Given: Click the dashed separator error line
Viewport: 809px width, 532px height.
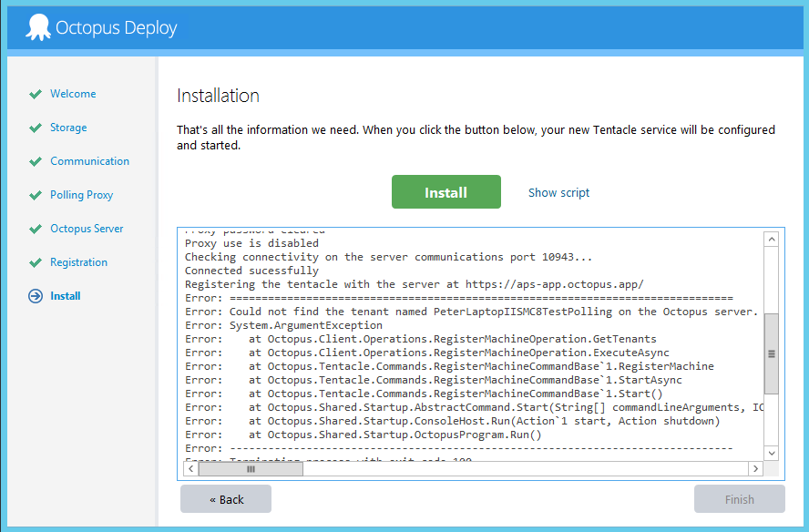Looking at the screenshot, I should point(458,448).
